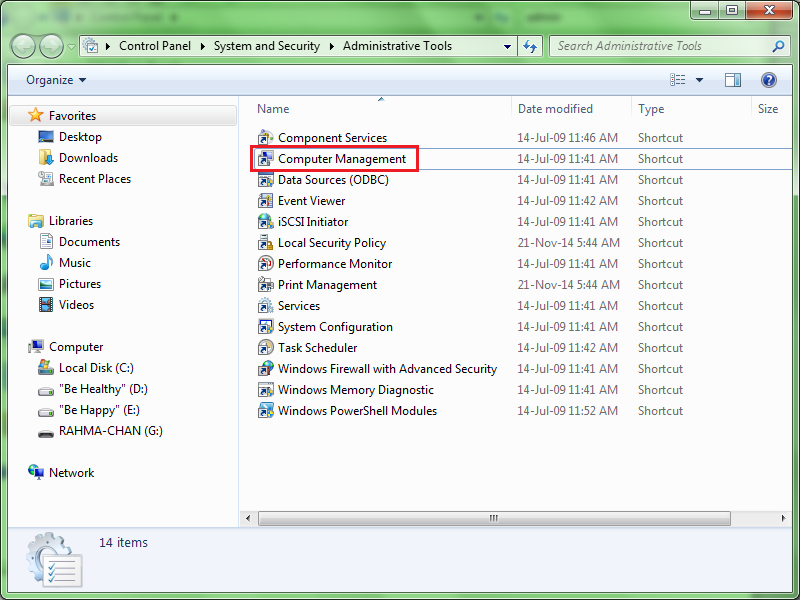Open recent pages dropdown next to Forward
This screenshot has width=800, height=600.
click(71, 47)
